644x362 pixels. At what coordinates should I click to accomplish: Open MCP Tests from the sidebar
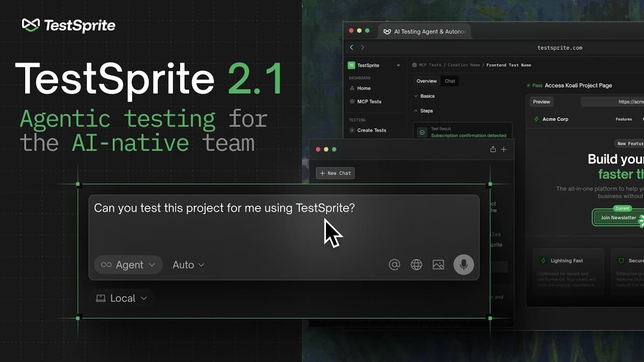point(369,101)
